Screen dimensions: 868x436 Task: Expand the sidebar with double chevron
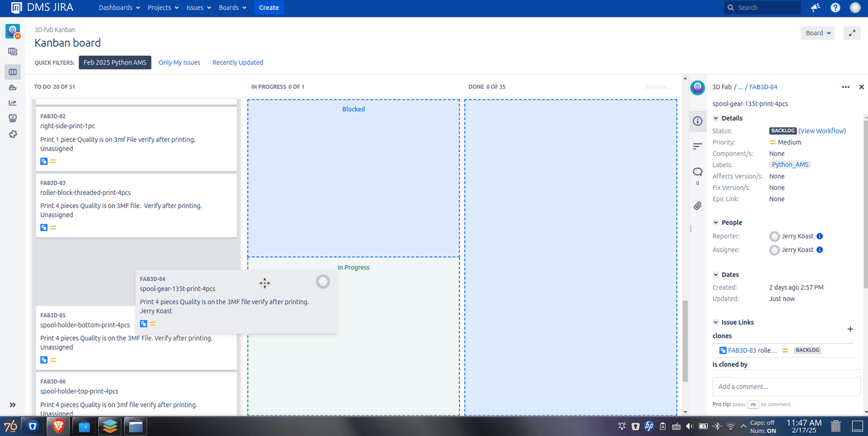[x=12, y=405]
